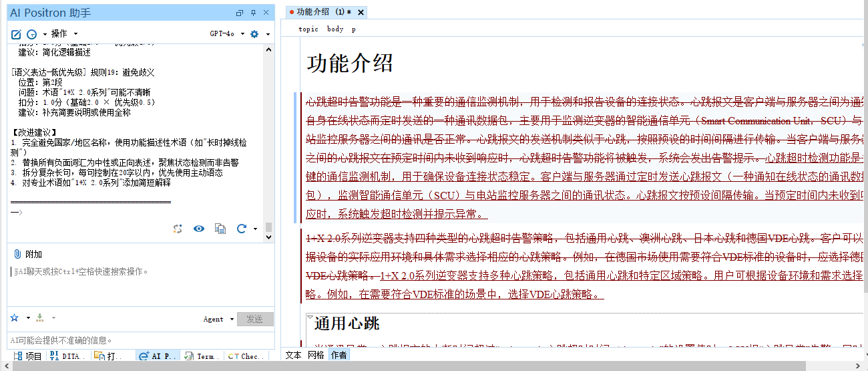
Task: Expand the regenerate options dropdown arrow
Action: coord(256,229)
